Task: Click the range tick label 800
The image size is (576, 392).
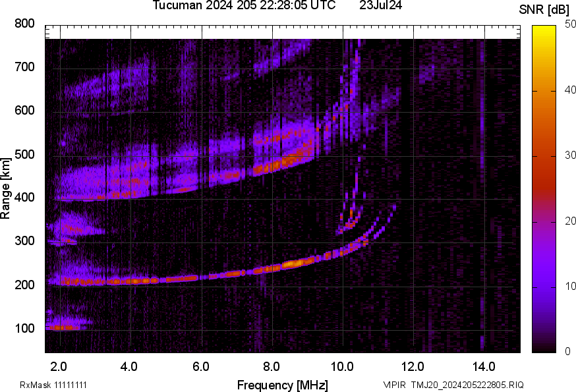Action: [x=24, y=24]
